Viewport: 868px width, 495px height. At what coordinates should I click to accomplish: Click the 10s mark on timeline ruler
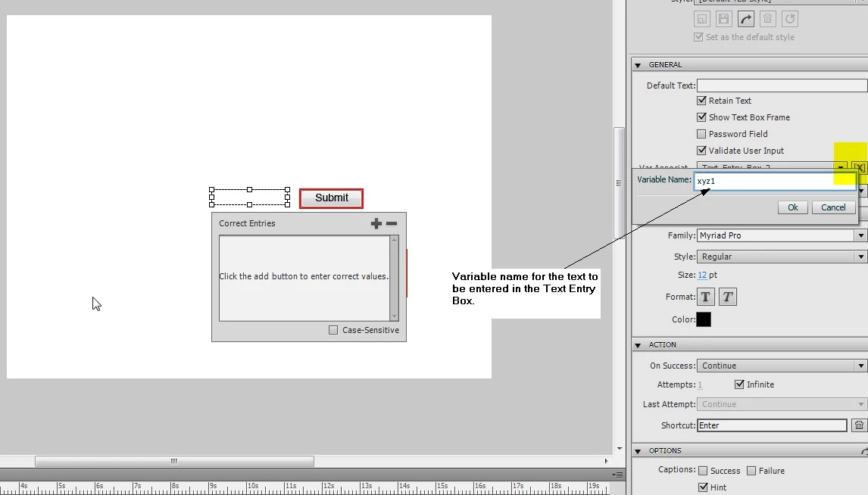point(252,486)
